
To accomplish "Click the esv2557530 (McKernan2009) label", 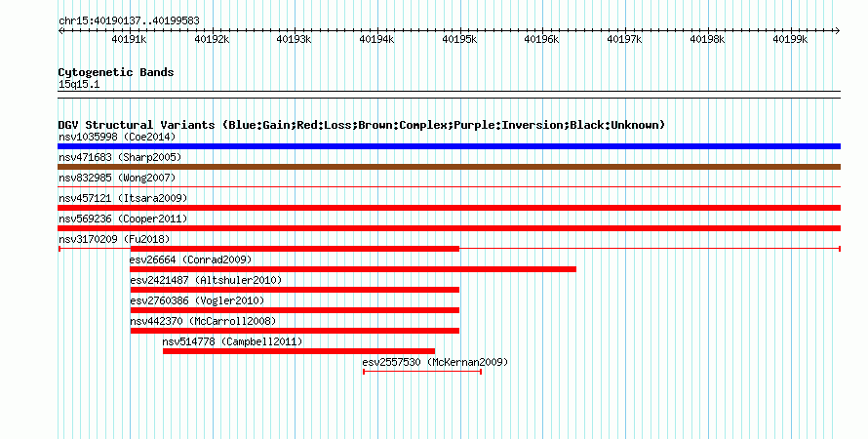I will point(435,362).
